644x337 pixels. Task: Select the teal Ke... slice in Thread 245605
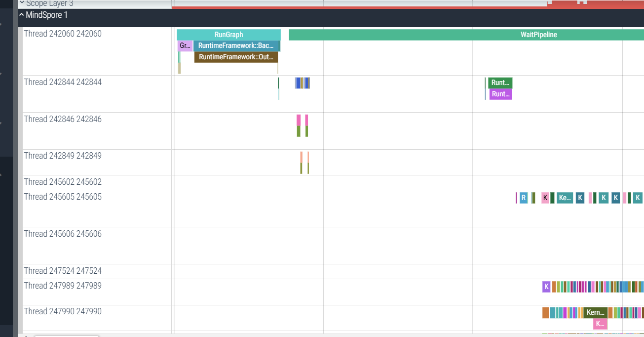tap(565, 198)
